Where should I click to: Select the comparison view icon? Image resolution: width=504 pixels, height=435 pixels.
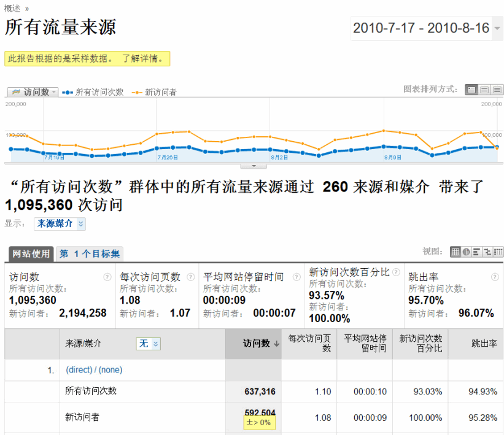pyautogui.click(x=487, y=252)
